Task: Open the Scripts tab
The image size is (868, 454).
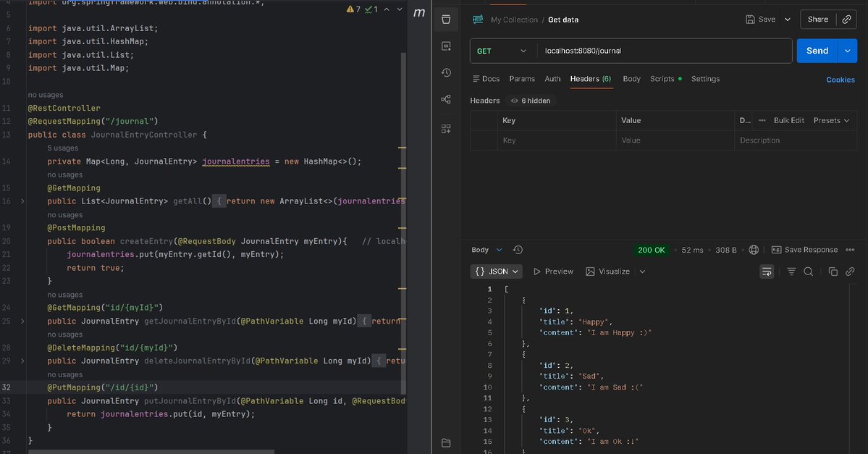Action: (x=665, y=79)
